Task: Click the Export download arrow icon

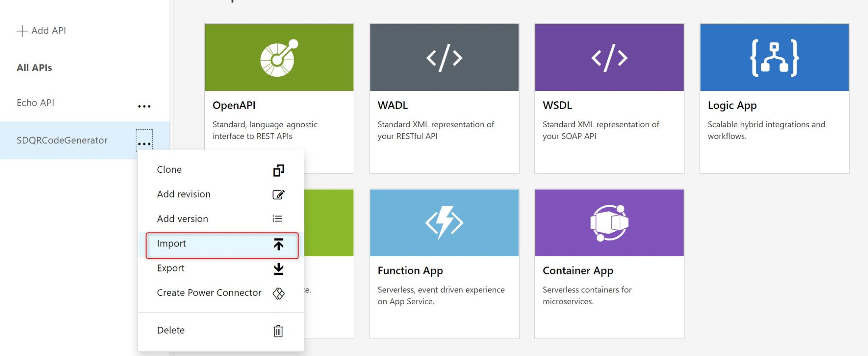Action: pos(278,269)
